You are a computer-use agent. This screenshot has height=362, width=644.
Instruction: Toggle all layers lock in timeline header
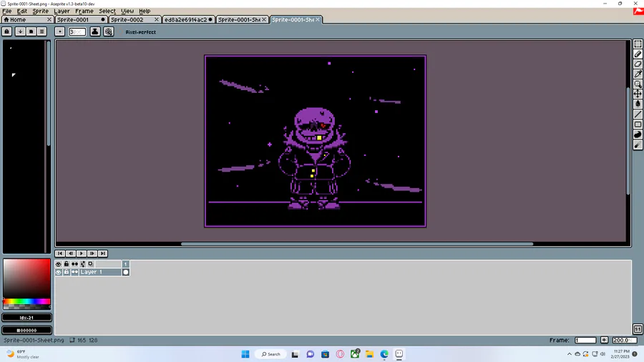67,264
